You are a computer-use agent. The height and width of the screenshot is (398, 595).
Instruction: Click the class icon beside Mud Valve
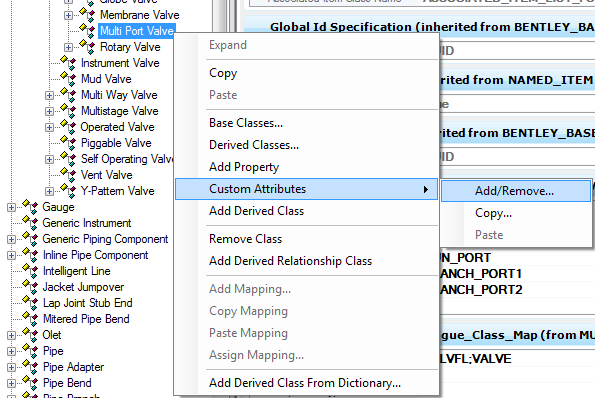[x=68, y=79]
